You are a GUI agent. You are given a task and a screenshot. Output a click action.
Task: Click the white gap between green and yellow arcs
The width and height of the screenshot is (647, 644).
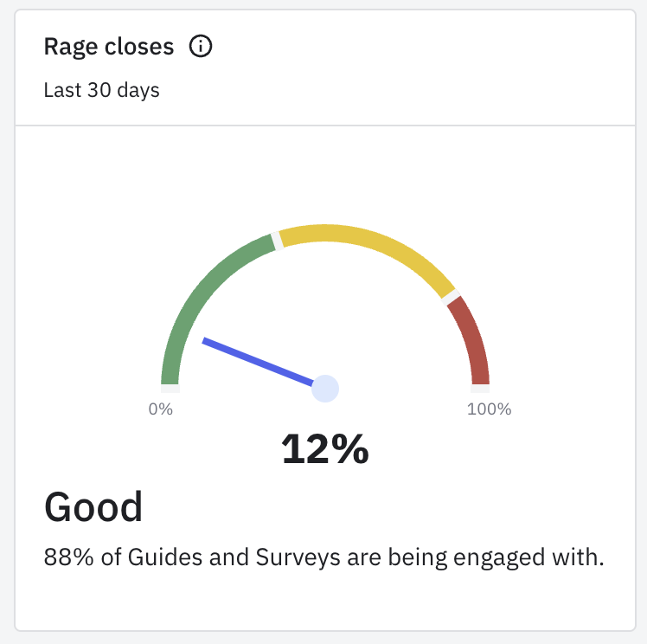(276, 238)
